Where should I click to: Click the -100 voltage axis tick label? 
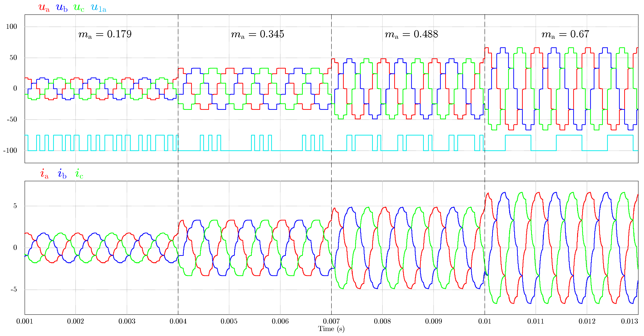[10, 151]
